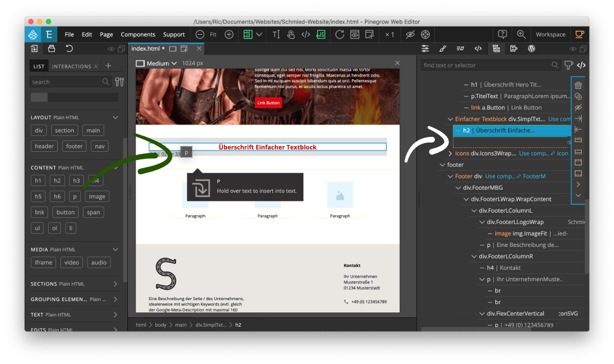
Task: Select the hand interaction tool icon
Action: (291, 34)
